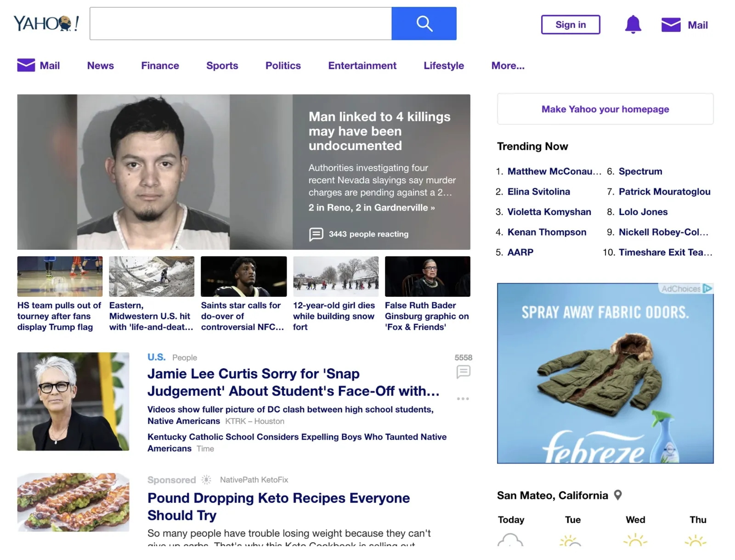Focus the Yahoo search input field

tap(241, 23)
